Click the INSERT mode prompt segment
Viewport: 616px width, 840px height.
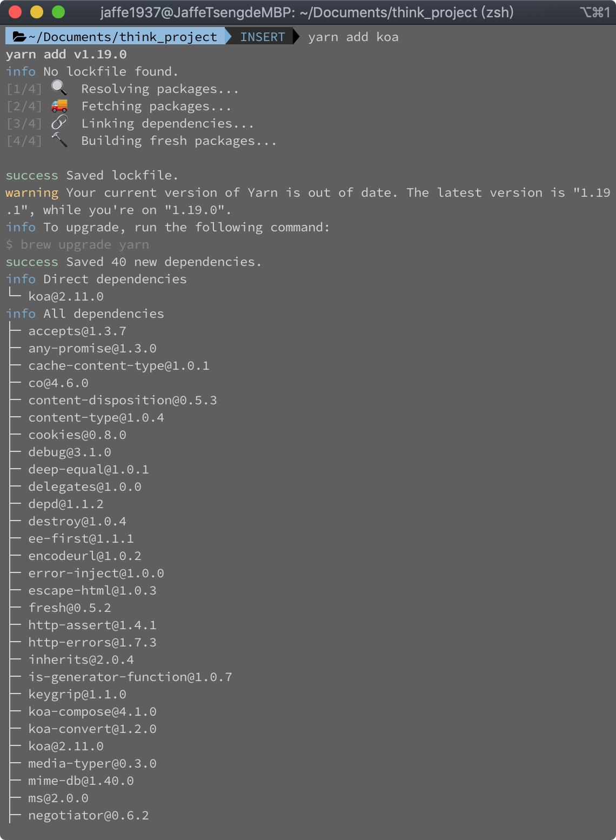(263, 37)
